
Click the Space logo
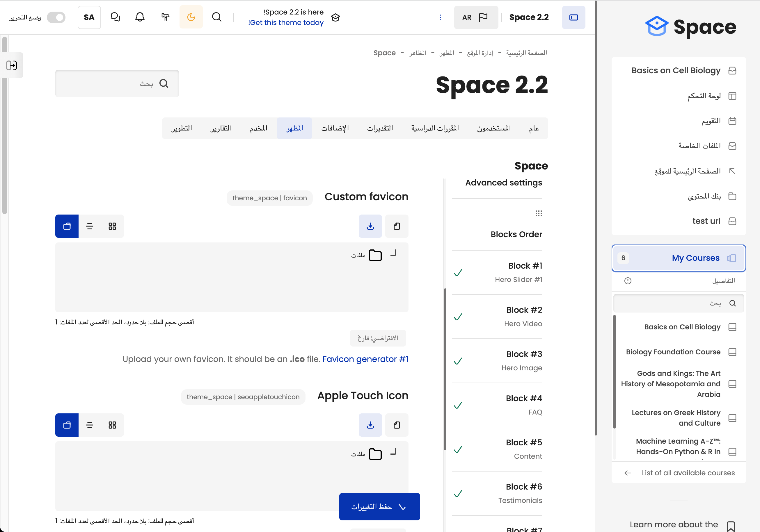(690, 26)
